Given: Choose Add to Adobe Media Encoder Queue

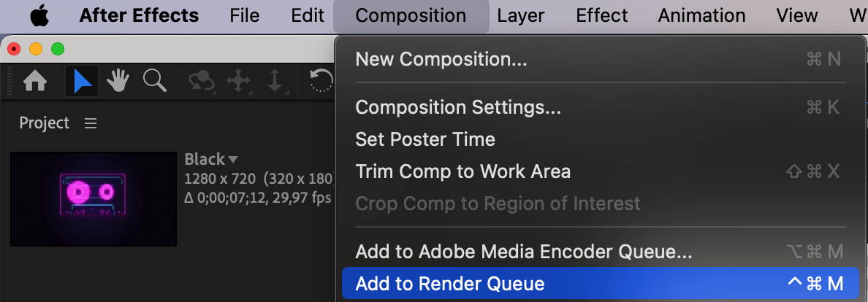Looking at the screenshot, I should [523, 252].
